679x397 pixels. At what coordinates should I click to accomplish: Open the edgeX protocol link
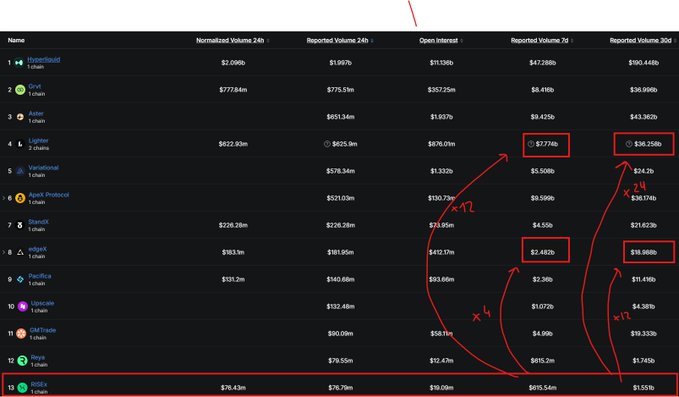(x=38, y=249)
